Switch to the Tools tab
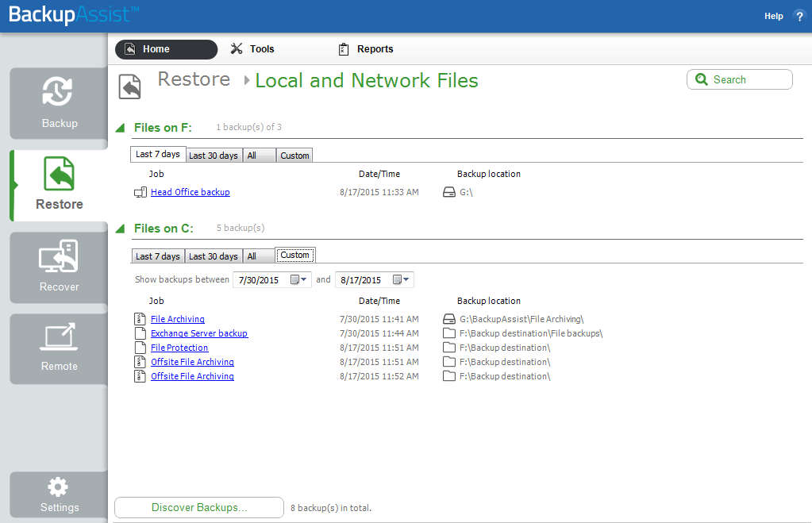 (x=252, y=49)
